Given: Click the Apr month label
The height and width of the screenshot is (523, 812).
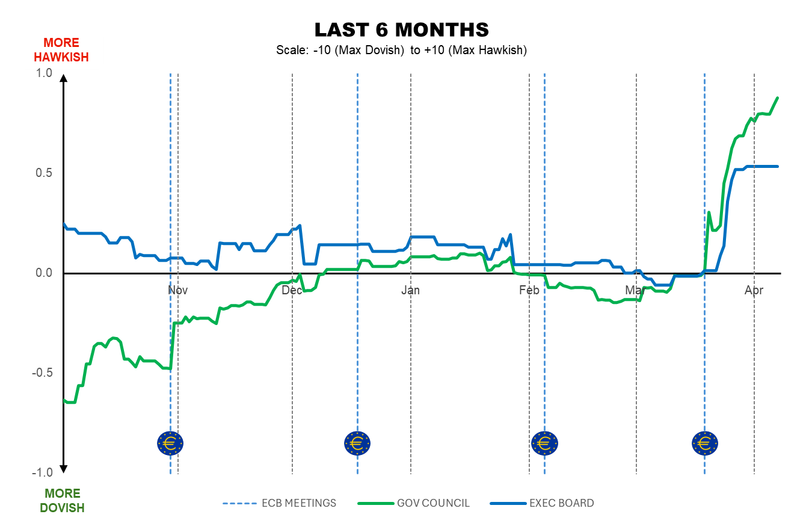Looking at the screenshot, I should coord(754,291).
